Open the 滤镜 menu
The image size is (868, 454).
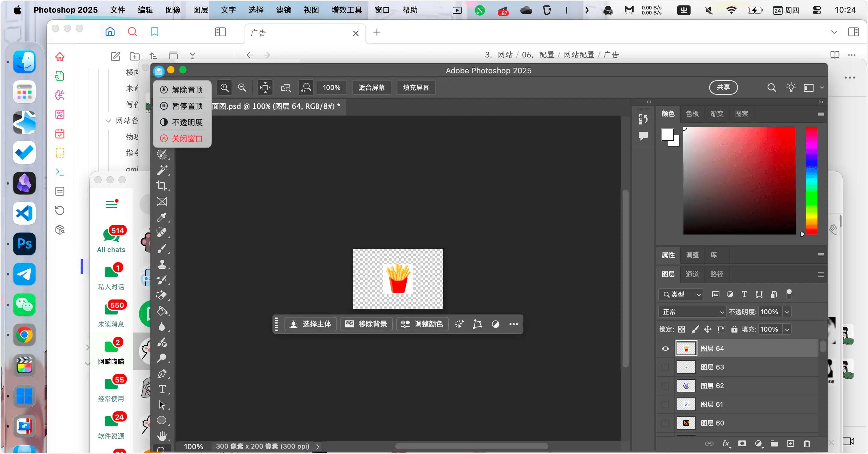click(283, 10)
